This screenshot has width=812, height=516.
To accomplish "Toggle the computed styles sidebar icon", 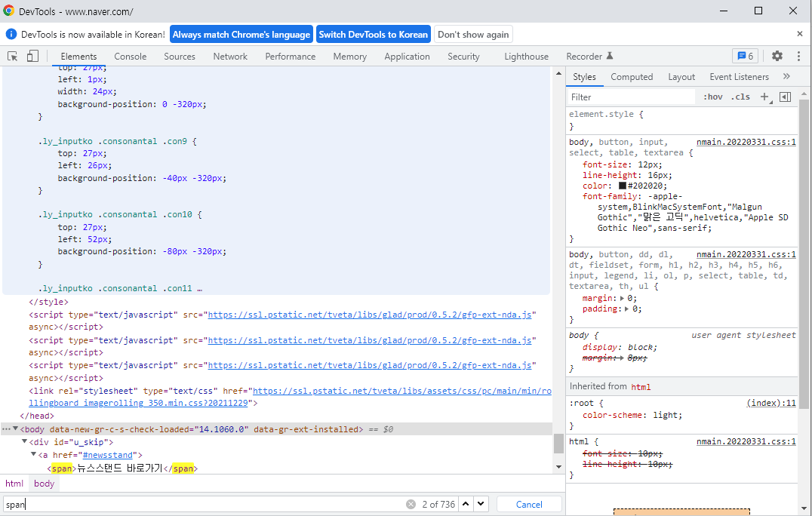I will tap(785, 97).
